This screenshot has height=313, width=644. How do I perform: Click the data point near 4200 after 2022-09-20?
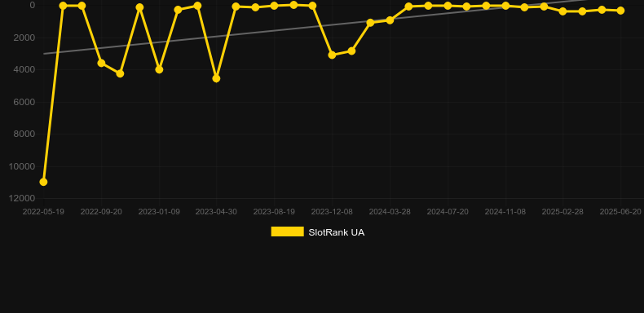(120, 73)
